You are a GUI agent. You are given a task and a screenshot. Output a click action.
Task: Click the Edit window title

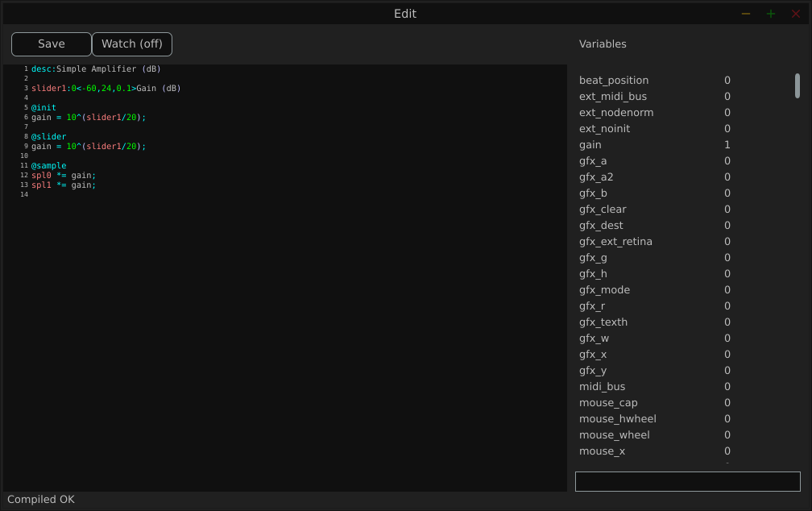404,14
